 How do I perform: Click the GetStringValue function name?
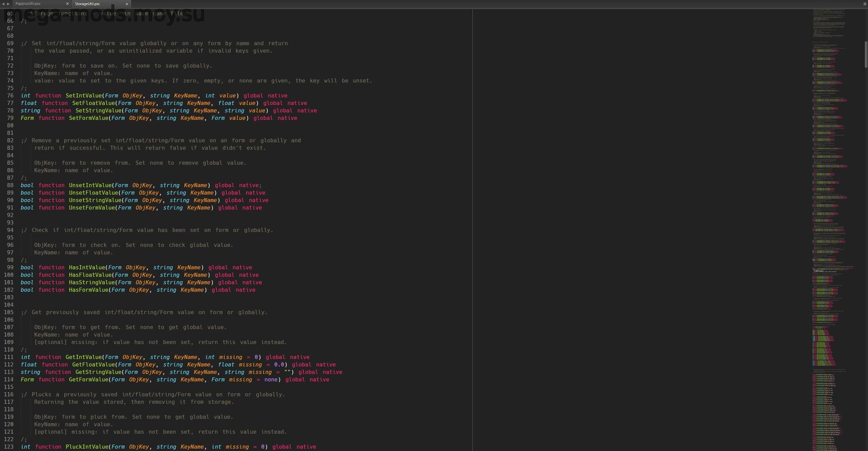98,372
